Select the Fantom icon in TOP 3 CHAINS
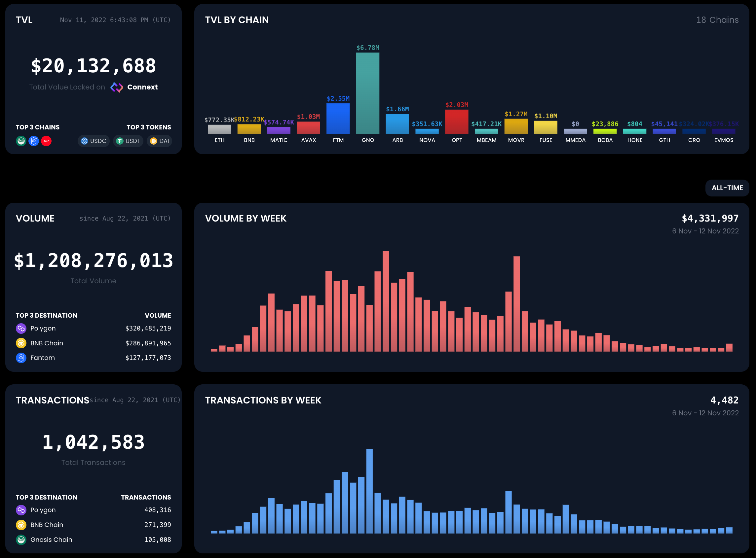 pos(34,141)
